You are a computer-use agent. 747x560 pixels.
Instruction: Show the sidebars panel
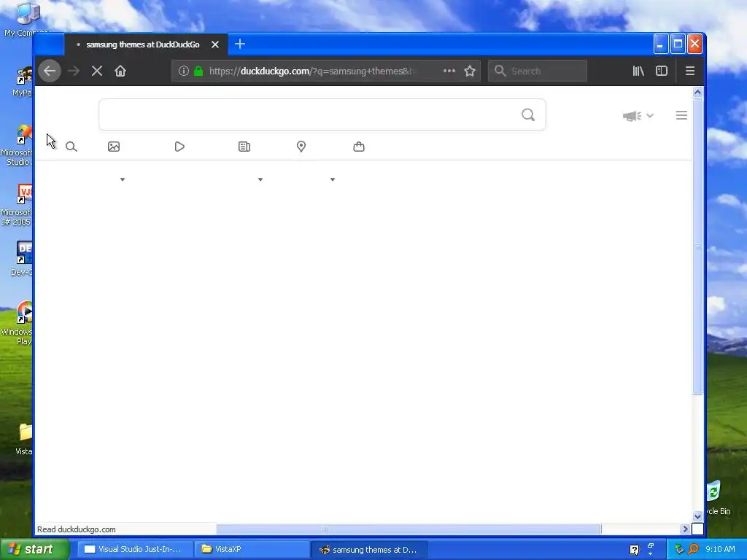coord(661,71)
